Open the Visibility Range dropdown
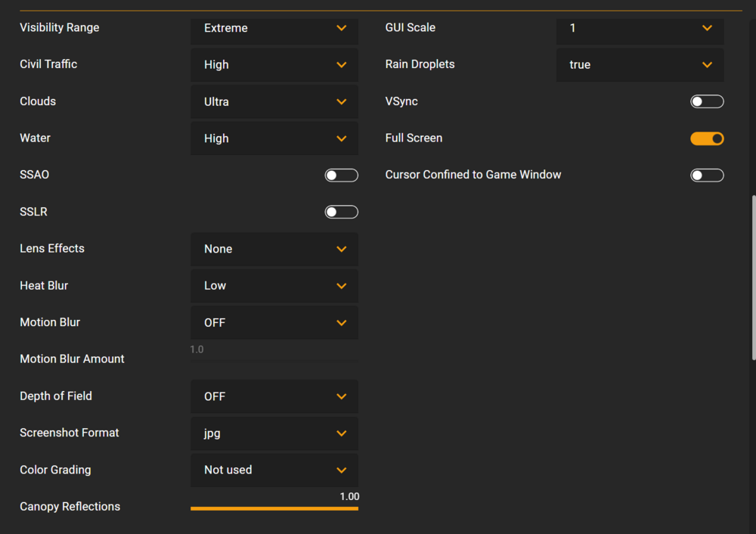This screenshot has width=756, height=534. tap(274, 28)
